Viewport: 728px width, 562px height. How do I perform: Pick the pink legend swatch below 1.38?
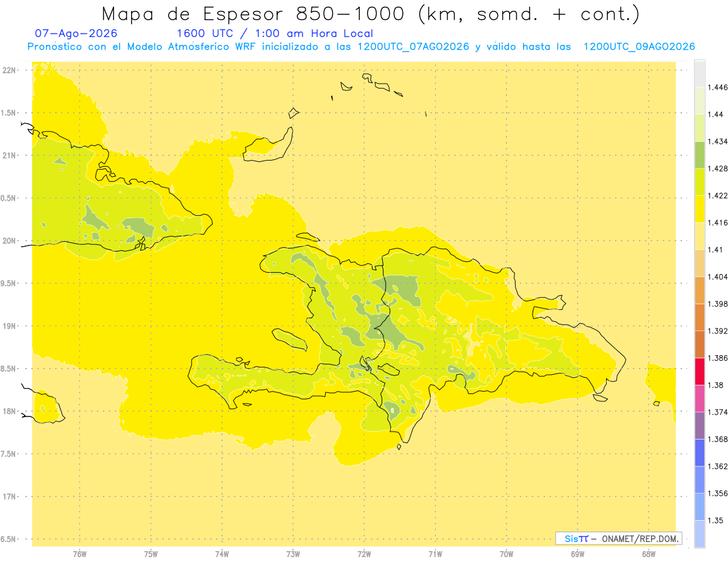point(699,398)
